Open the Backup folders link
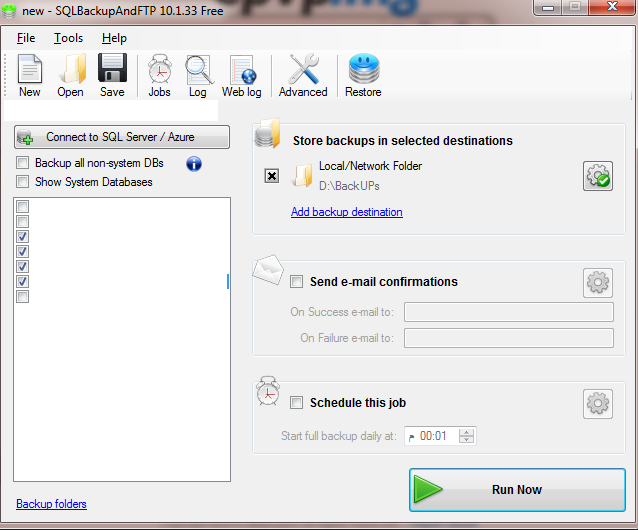This screenshot has width=638, height=530. coord(51,504)
